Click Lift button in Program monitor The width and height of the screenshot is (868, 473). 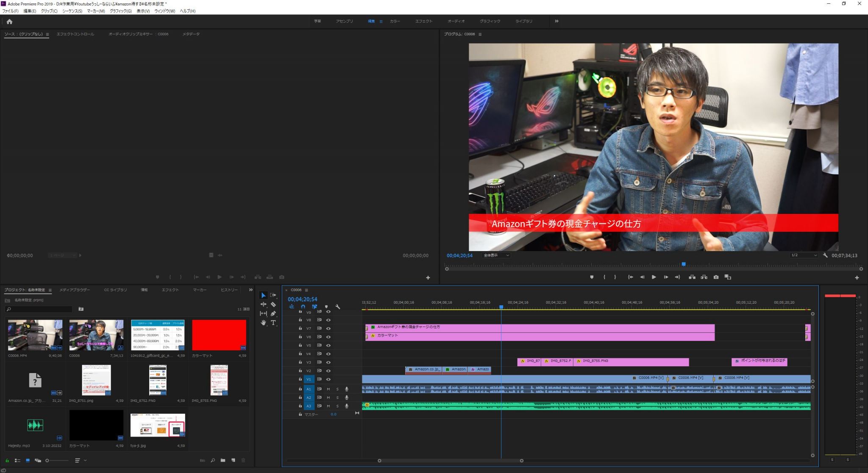[x=692, y=277]
